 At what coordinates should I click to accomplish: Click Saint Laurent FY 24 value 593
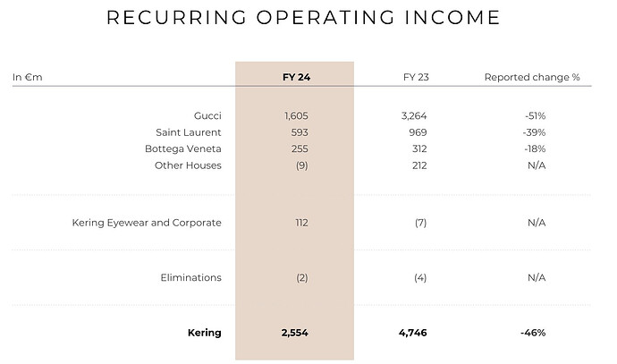pyautogui.click(x=300, y=132)
